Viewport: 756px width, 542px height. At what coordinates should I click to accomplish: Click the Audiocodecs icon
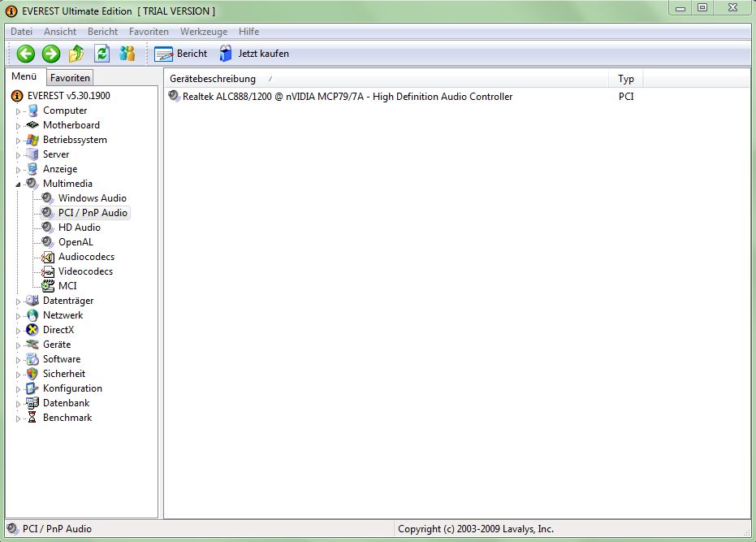pyautogui.click(x=48, y=257)
